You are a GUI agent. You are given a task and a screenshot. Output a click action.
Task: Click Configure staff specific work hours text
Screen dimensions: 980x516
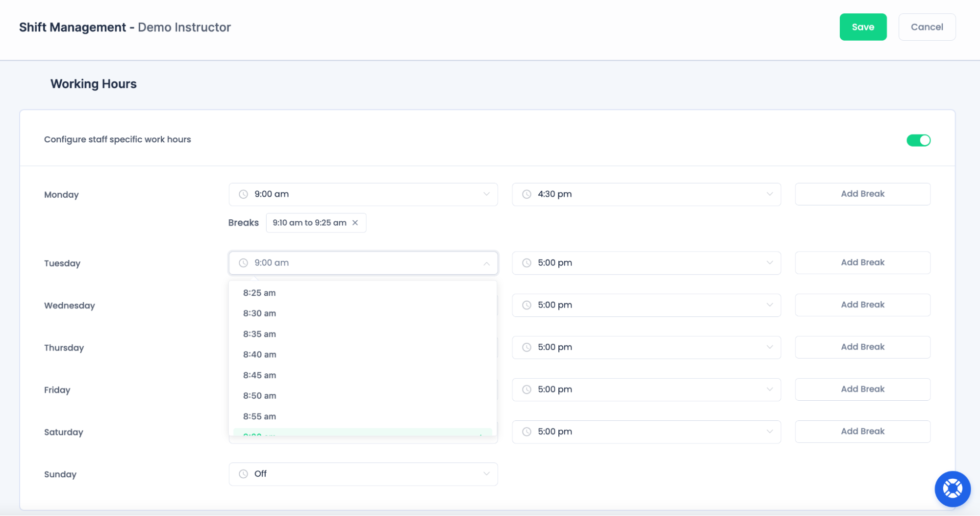118,139
